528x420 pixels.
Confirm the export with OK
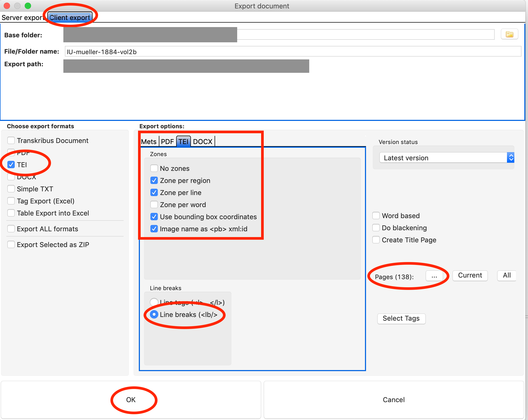(131, 400)
